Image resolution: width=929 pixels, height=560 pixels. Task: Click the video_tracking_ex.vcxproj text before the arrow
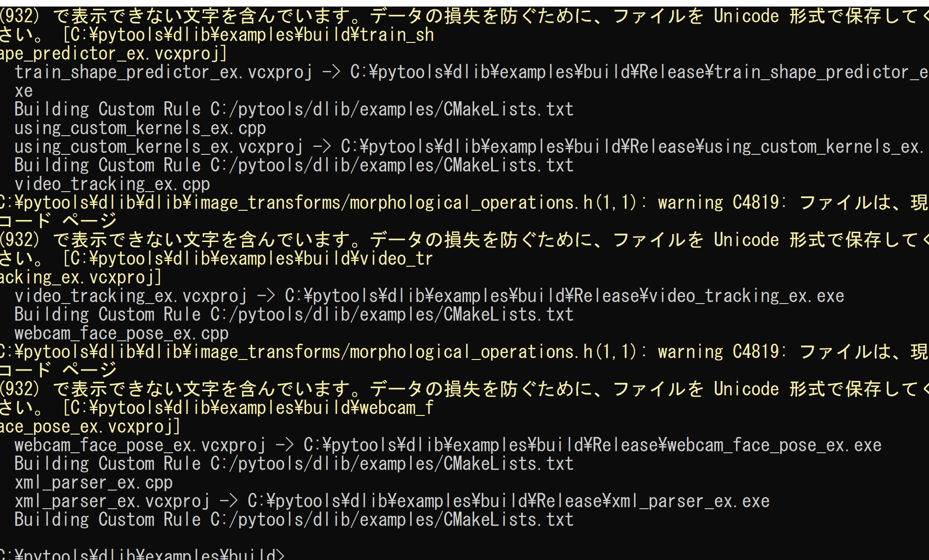(131, 296)
